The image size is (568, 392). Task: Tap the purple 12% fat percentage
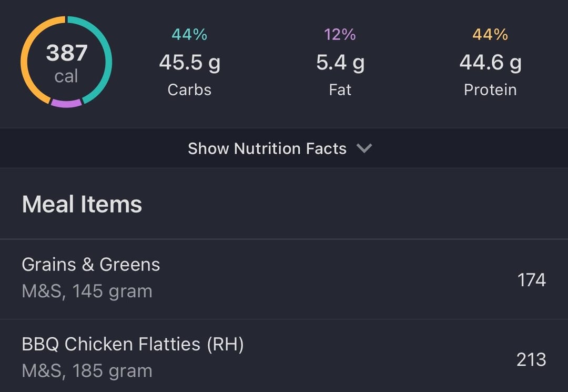340,35
